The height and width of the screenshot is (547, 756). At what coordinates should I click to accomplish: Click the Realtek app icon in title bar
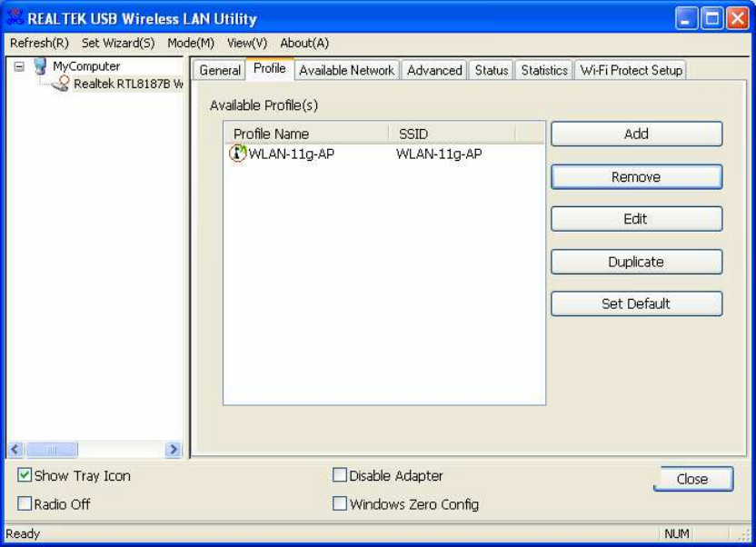pos(15,17)
